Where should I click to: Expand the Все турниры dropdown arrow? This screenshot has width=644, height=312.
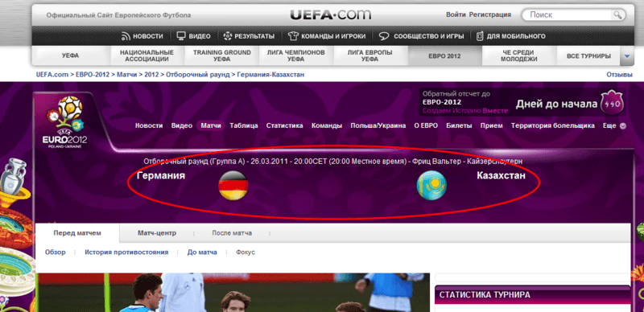[627, 55]
